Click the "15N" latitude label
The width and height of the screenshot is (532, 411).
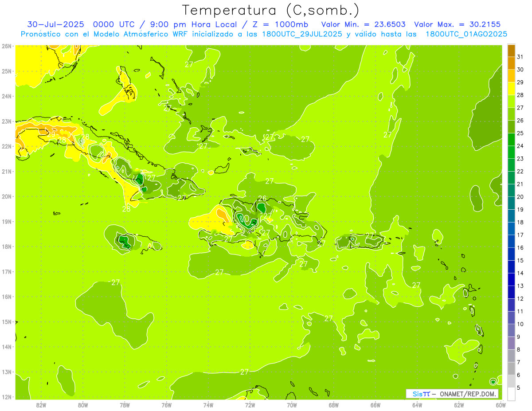[x=6, y=321]
